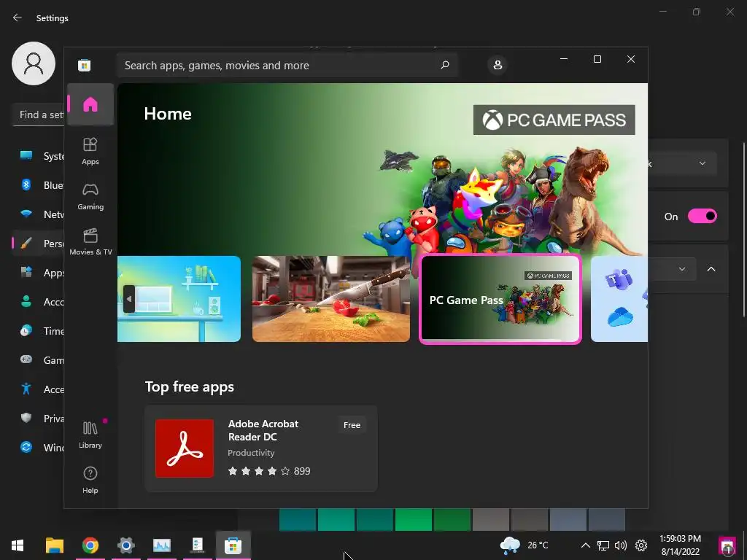Screen dimensions: 747x560
Task: Open the notification center icon
Action: (727, 545)
